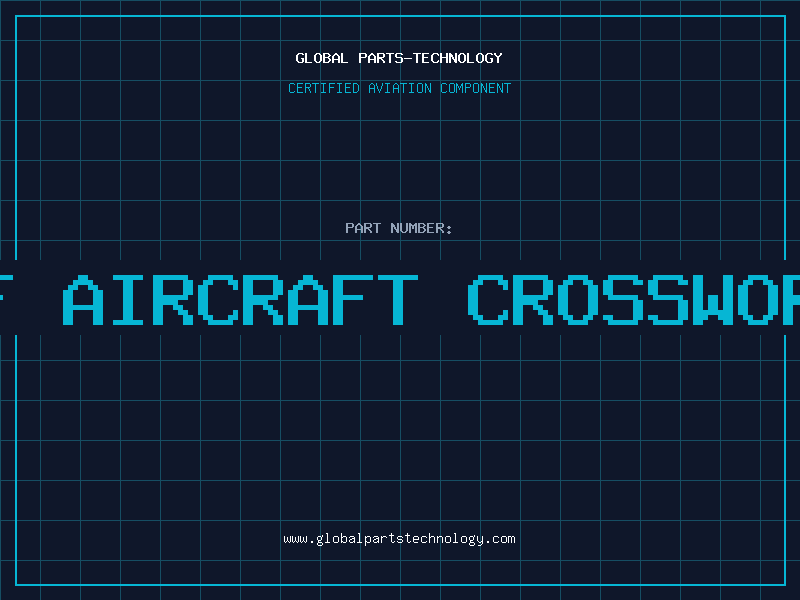
Task: Click the word PARTS-TECHNOLOGY in the heading
Action: [431, 58]
